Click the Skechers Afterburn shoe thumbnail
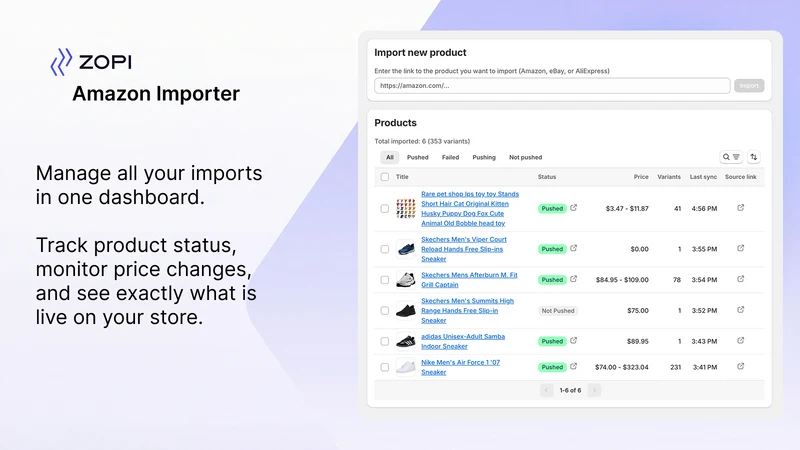800x450 pixels. 406,280
